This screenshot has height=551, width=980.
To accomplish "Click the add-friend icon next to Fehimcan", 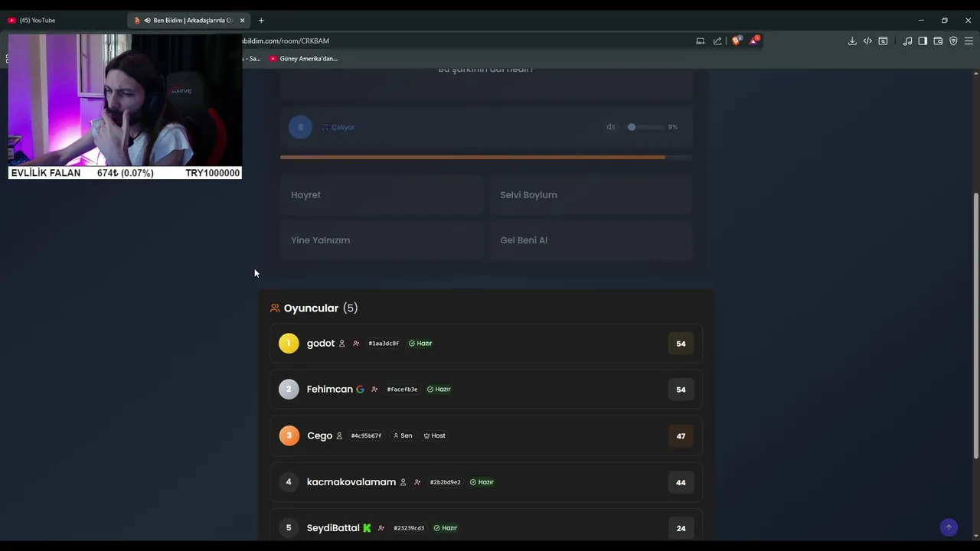I will tap(374, 390).
